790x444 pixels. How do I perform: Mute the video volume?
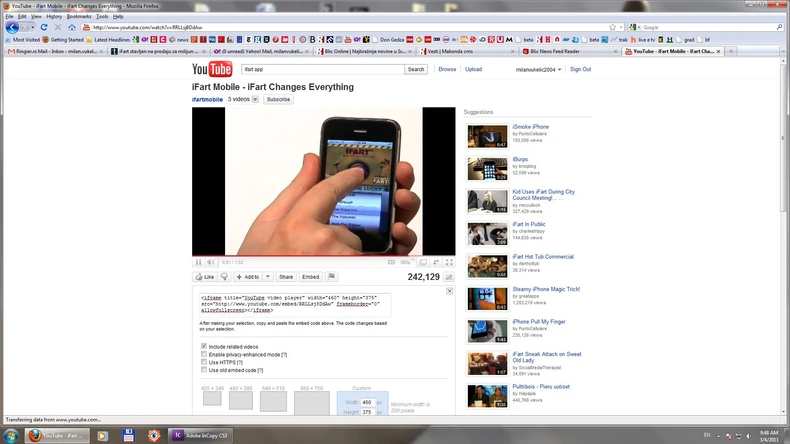click(211, 262)
